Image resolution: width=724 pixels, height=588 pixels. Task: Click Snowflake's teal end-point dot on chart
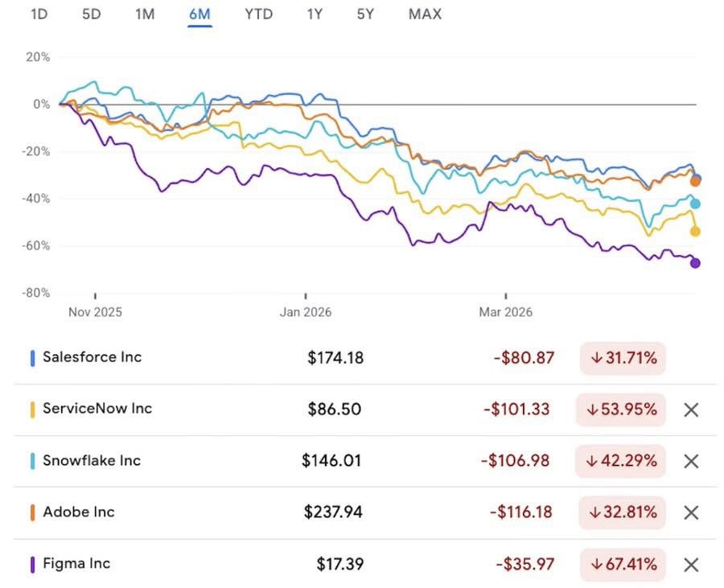click(x=695, y=204)
